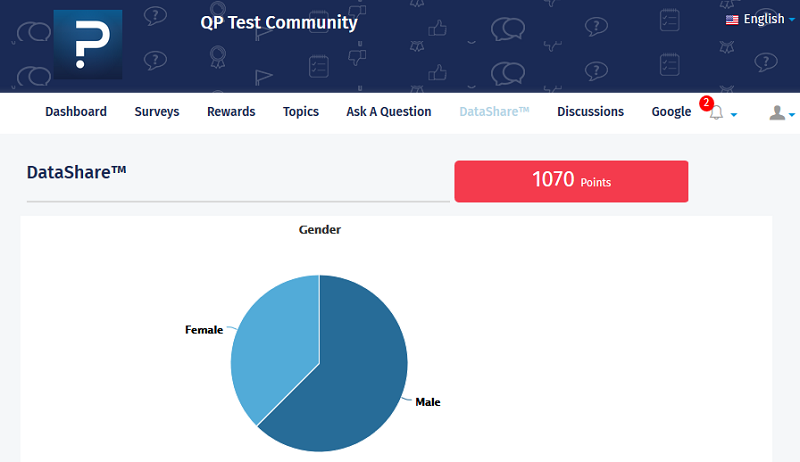The image size is (800, 462).
Task: Open the notifications dropdown arrow
Action: pos(734,115)
